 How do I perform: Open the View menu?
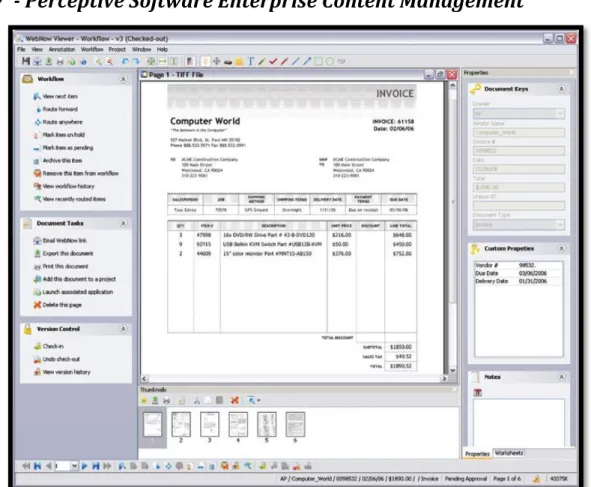point(37,49)
